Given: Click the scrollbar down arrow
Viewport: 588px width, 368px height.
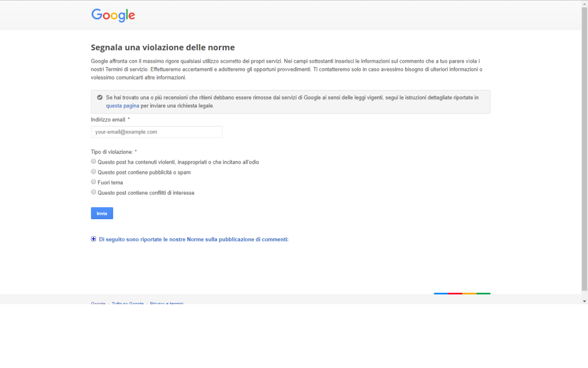Looking at the screenshot, I should coord(584,301).
